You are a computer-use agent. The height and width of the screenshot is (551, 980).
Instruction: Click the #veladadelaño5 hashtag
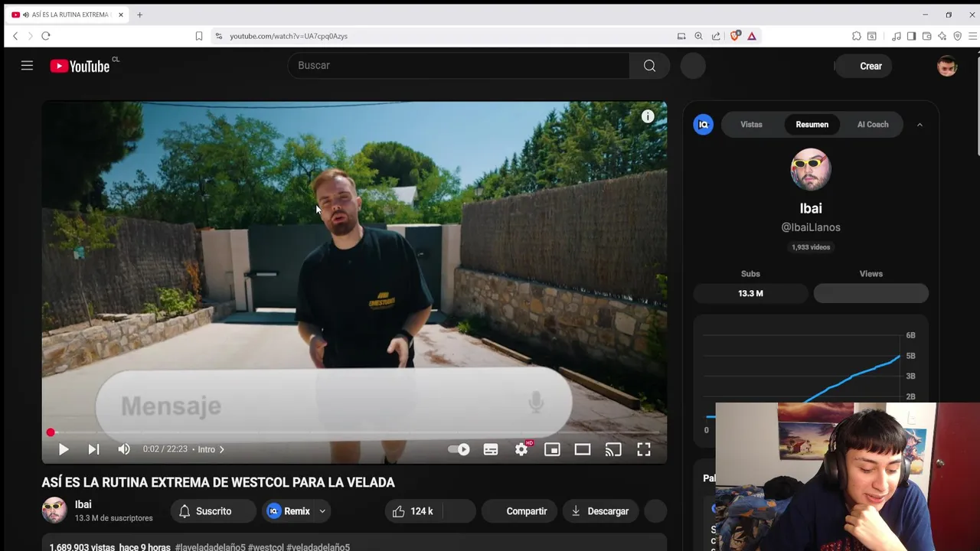[x=318, y=547]
